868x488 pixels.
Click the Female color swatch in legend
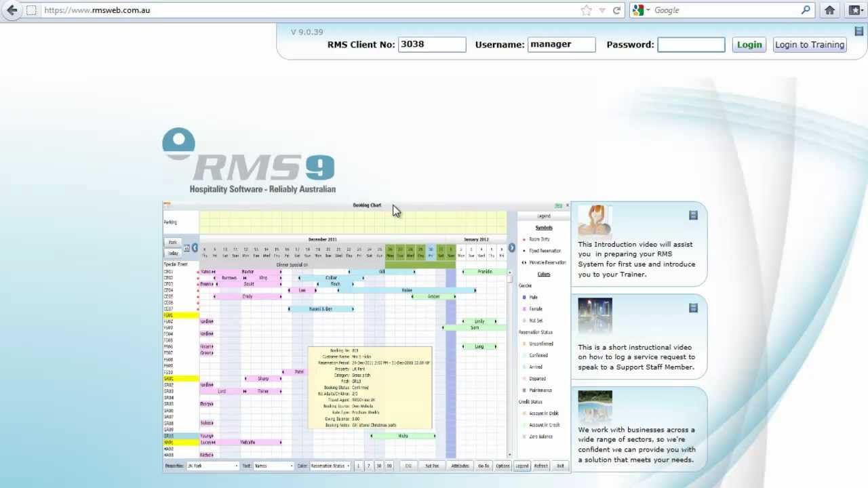[x=524, y=308]
